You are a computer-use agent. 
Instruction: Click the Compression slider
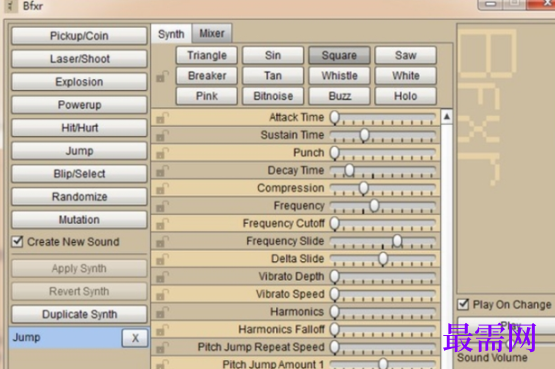383,189
